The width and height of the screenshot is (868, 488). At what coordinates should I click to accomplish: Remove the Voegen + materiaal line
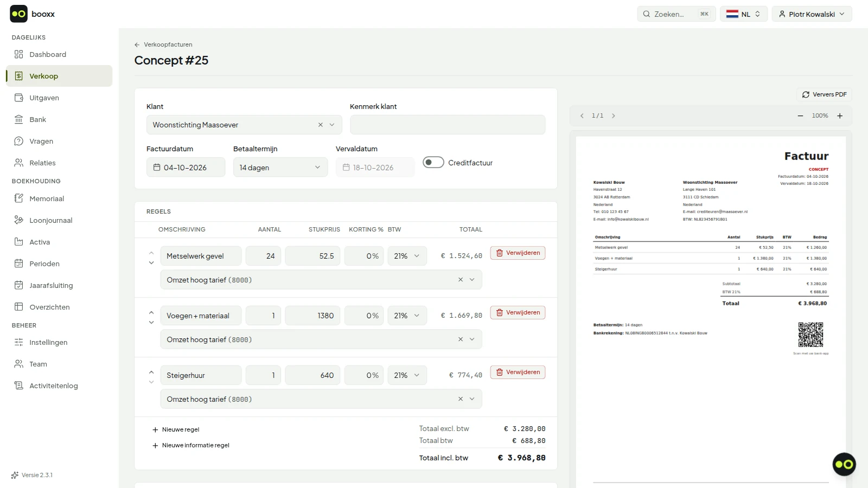click(518, 312)
